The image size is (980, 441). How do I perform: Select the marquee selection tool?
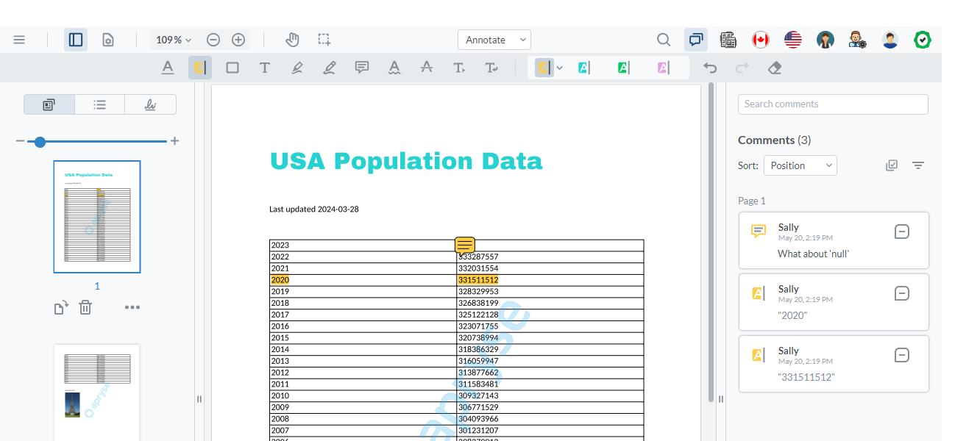pos(324,40)
